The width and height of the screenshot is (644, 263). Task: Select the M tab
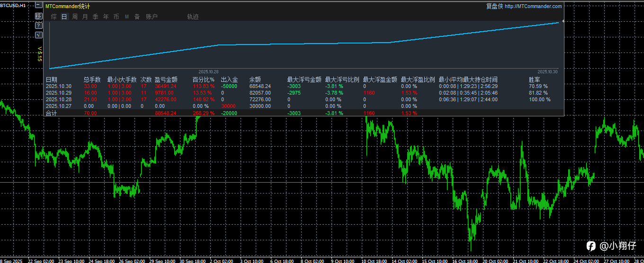click(x=126, y=17)
